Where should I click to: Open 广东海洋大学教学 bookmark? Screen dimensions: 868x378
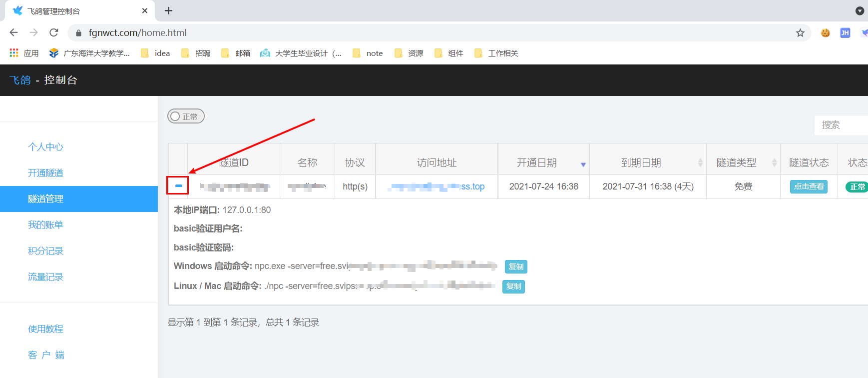pyautogui.click(x=89, y=53)
